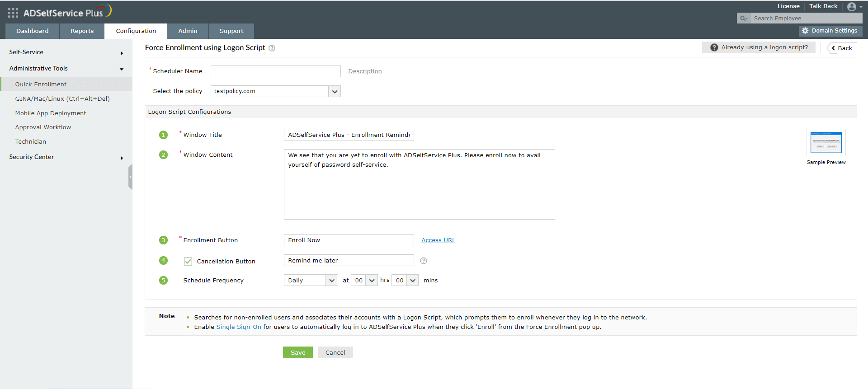
Task: Uncheck the Cancellation Button checkbox
Action: 188,261
